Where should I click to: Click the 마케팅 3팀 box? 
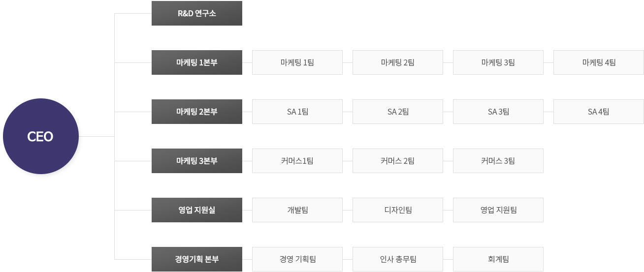498,62
